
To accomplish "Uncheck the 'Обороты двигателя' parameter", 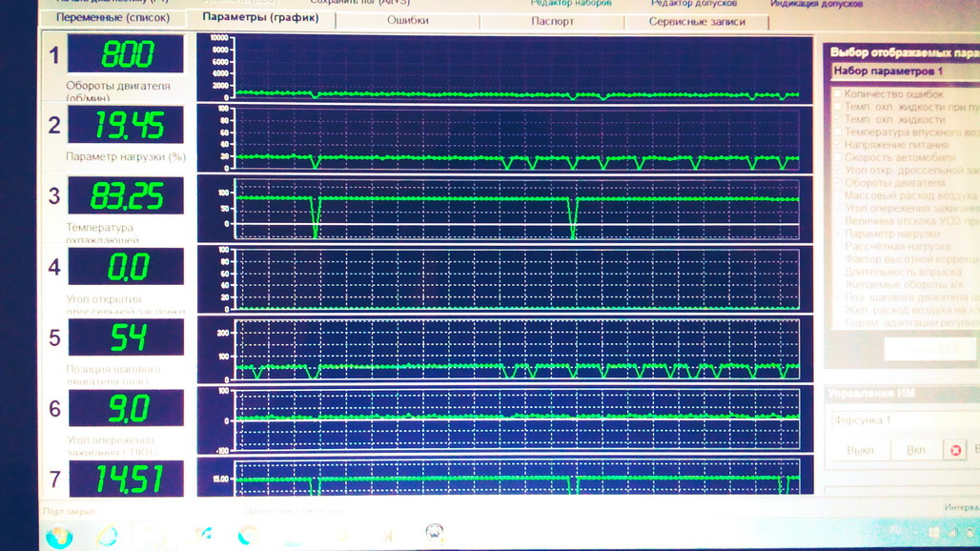I will tap(838, 182).
